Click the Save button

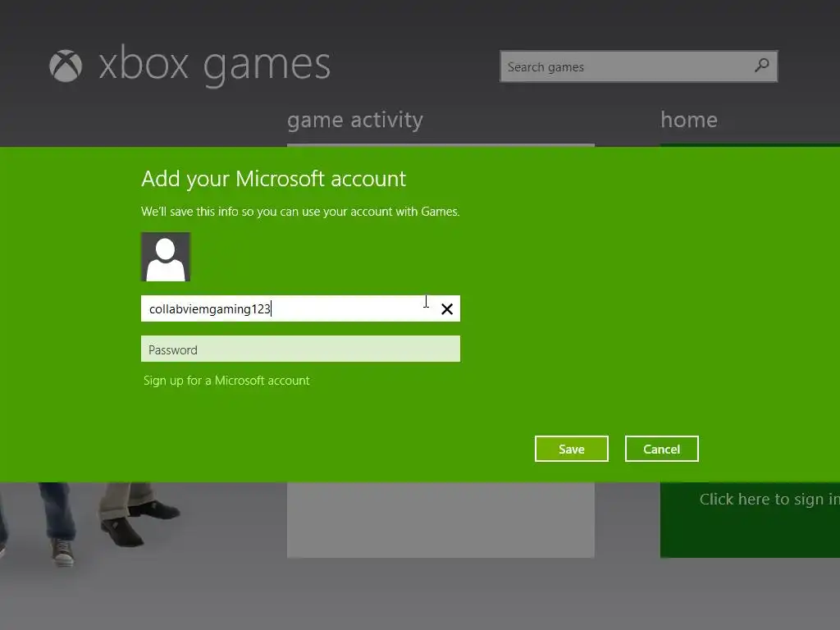coord(572,449)
